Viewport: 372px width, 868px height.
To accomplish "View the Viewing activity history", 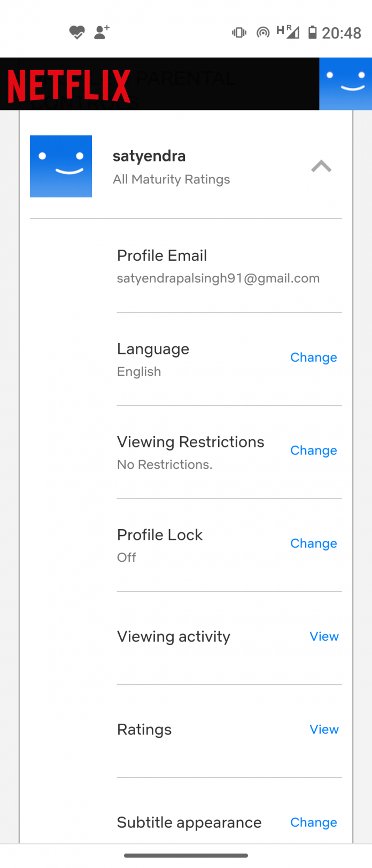I will click(324, 636).
